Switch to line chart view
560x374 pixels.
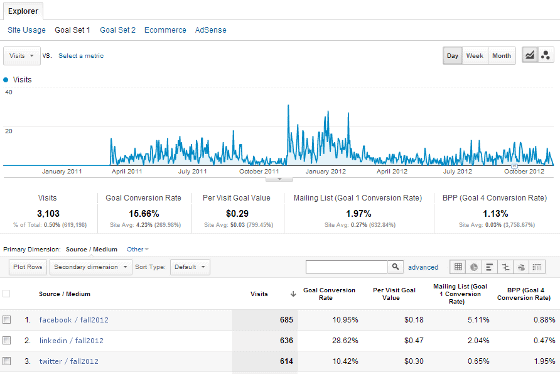click(x=530, y=55)
